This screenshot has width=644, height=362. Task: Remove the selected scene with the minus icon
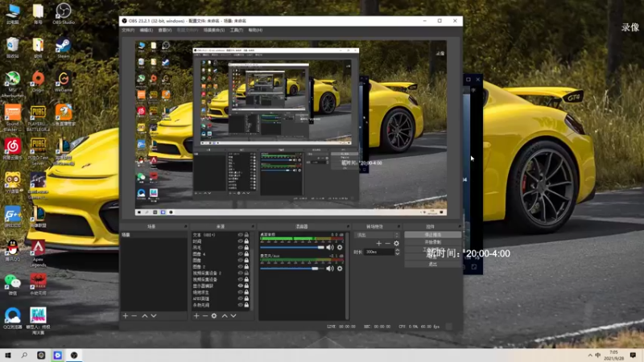pos(134,315)
